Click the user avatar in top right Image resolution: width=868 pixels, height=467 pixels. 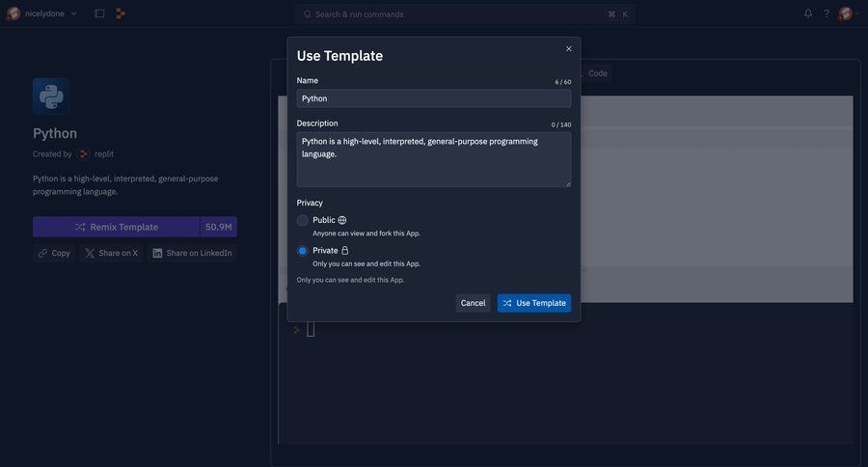pos(846,14)
